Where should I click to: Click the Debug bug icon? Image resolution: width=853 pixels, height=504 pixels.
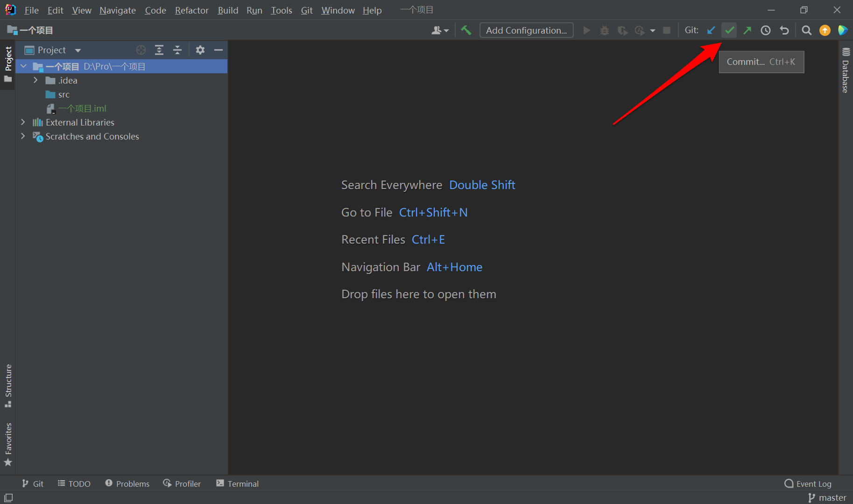[x=605, y=30]
